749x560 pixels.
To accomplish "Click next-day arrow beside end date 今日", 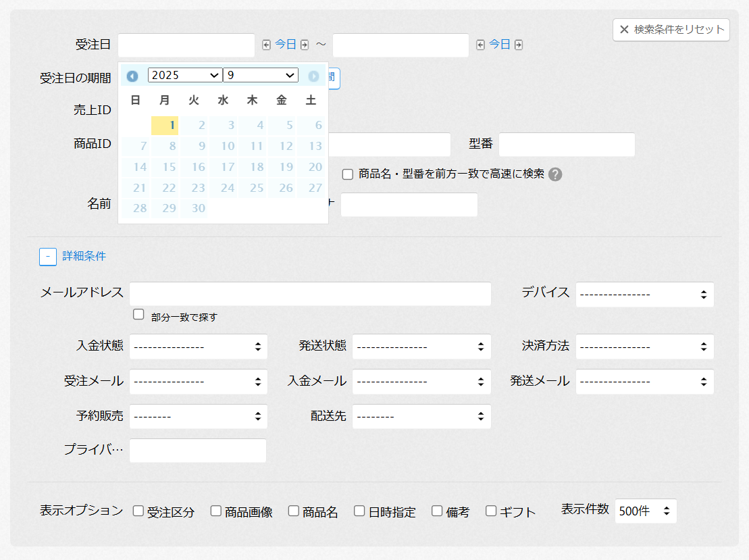I will 519,45.
